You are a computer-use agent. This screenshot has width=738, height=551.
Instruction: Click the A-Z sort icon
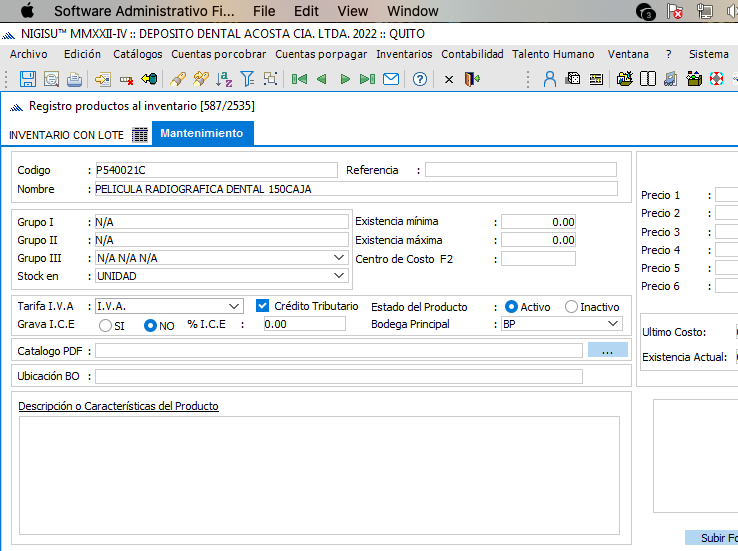[224, 79]
